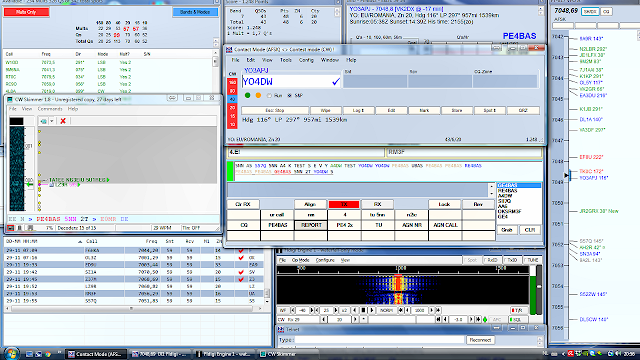Open Tools menu in Contact Mode window

[286, 60]
